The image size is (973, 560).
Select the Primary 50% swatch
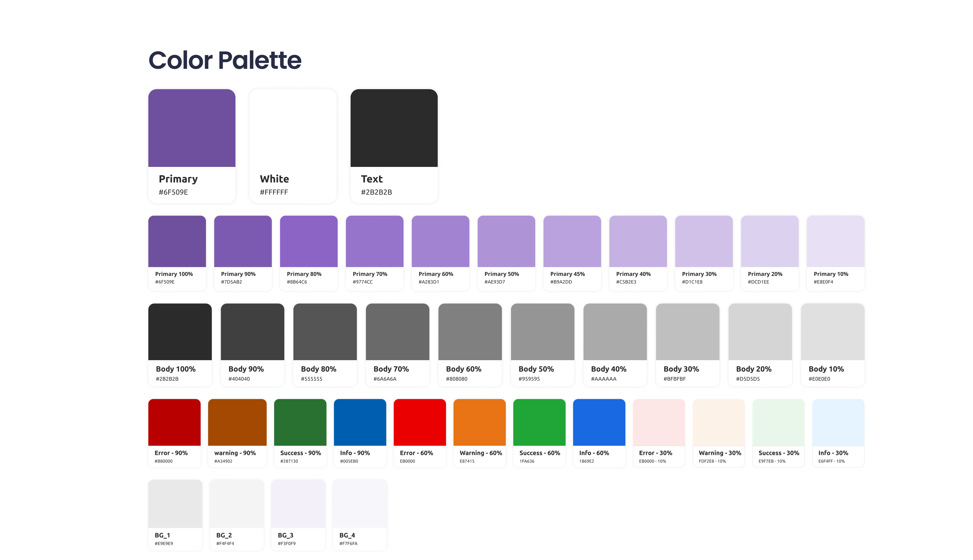click(506, 241)
